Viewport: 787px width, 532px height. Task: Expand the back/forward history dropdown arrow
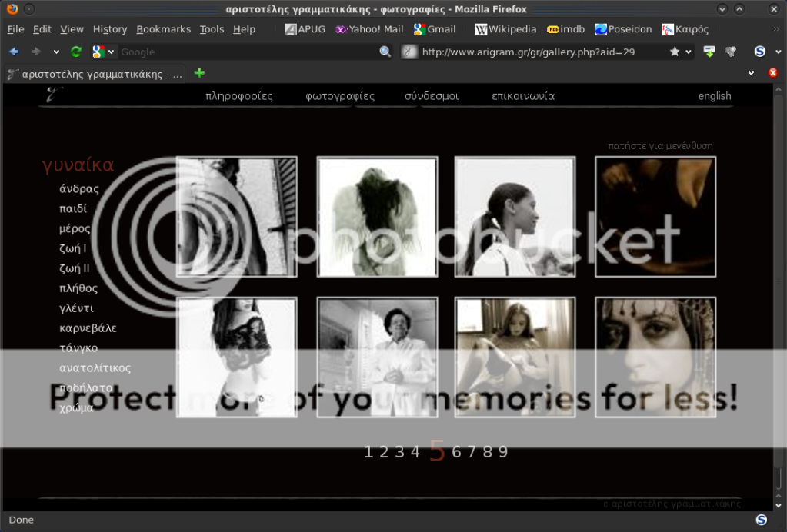pyautogui.click(x=56, y=52)
